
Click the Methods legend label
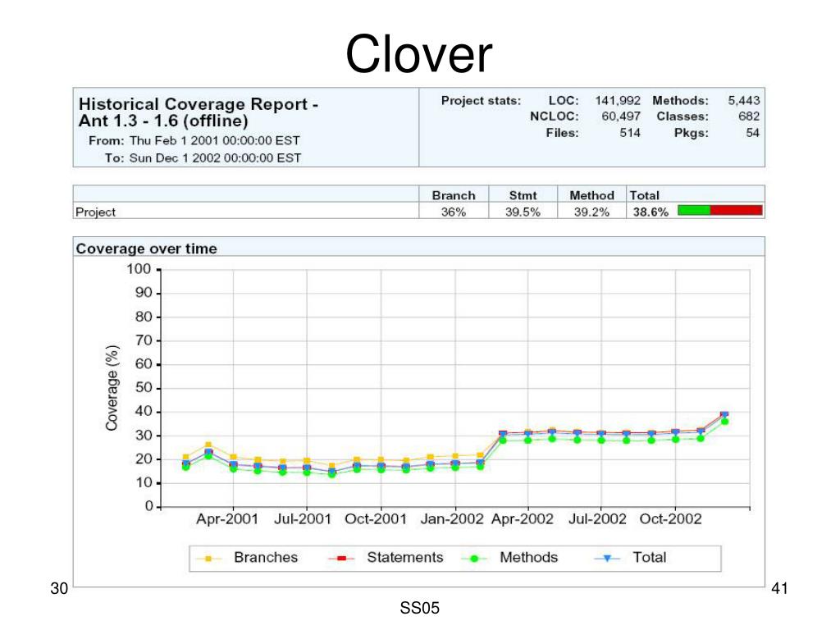(x=529, y=558)
